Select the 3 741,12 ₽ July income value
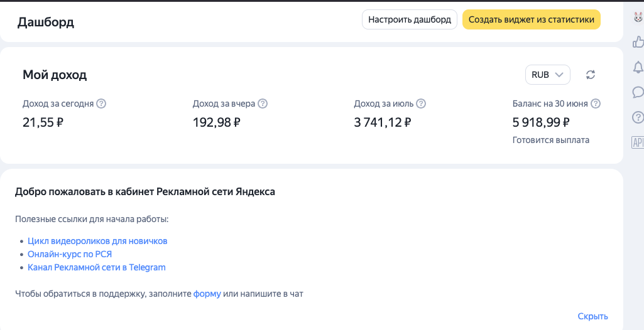The height and width of the screenshot is (330, 644). click(383, 122)
